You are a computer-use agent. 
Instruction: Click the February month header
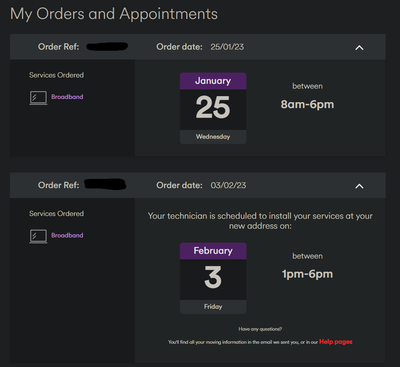click(x=213, y=251)
